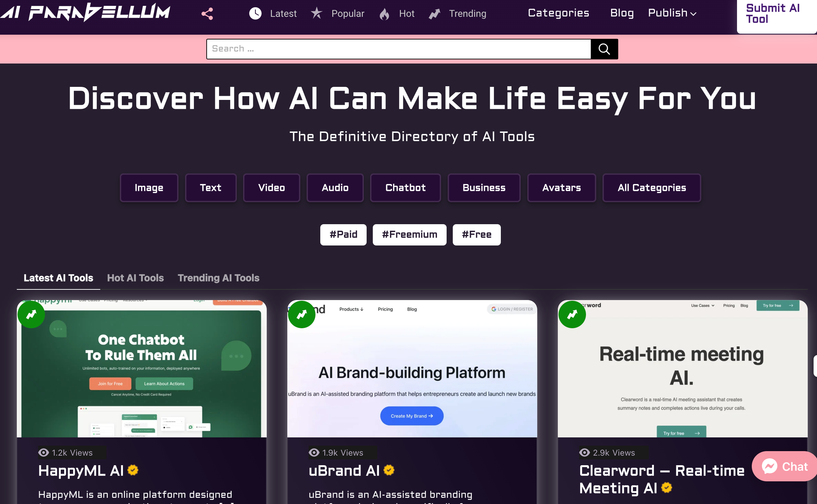Filter by the #Paid tag
Screen dimensions: 817x504
tap(343, 234)
